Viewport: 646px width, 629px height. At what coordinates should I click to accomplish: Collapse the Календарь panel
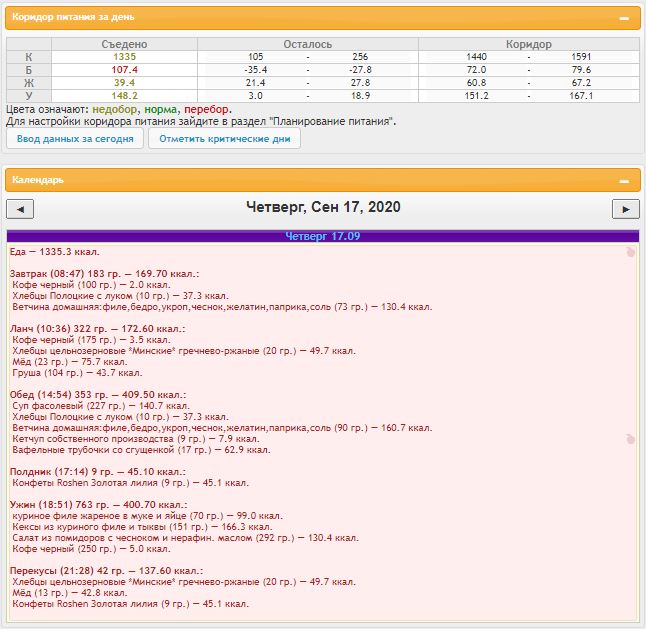click(x=624, y=181)
